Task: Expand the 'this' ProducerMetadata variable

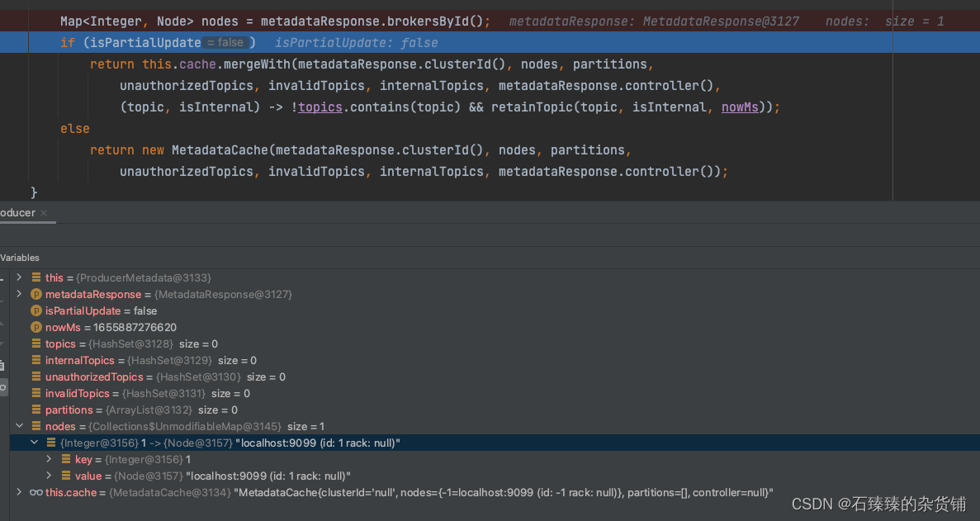Action: 19,277
